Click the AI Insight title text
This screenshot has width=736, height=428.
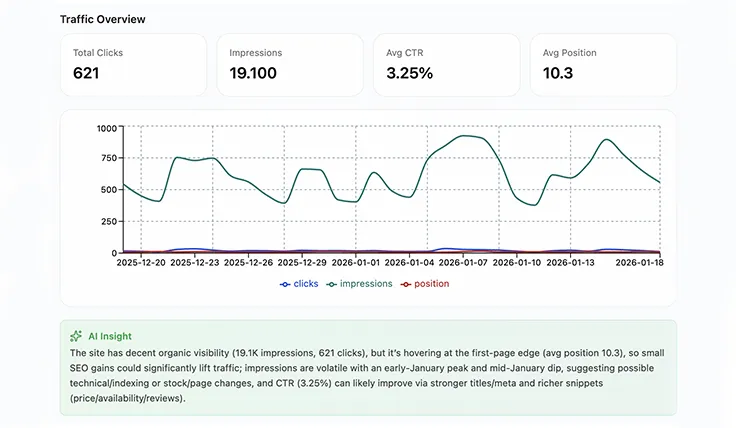109,337
